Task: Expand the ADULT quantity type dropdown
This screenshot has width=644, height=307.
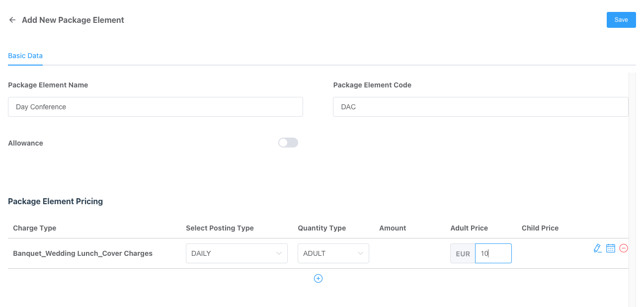Action: (333, 253)
